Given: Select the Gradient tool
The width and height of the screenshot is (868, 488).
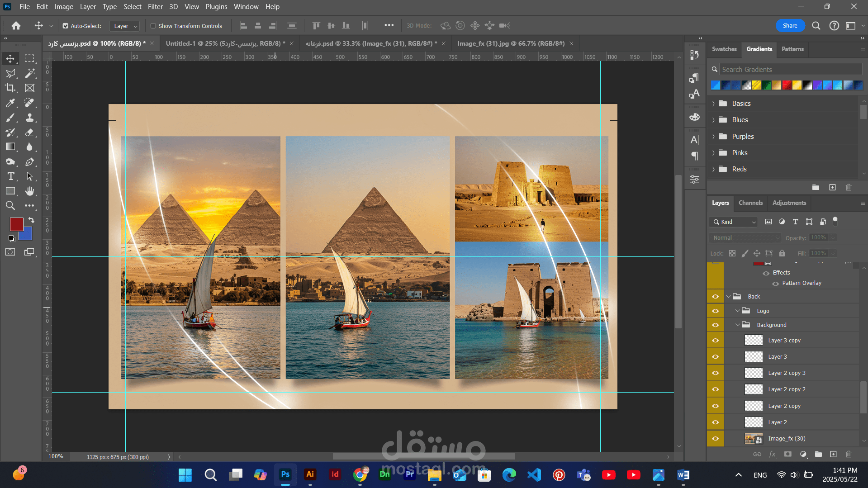Looking at the screenshot, I should point(10,147).
